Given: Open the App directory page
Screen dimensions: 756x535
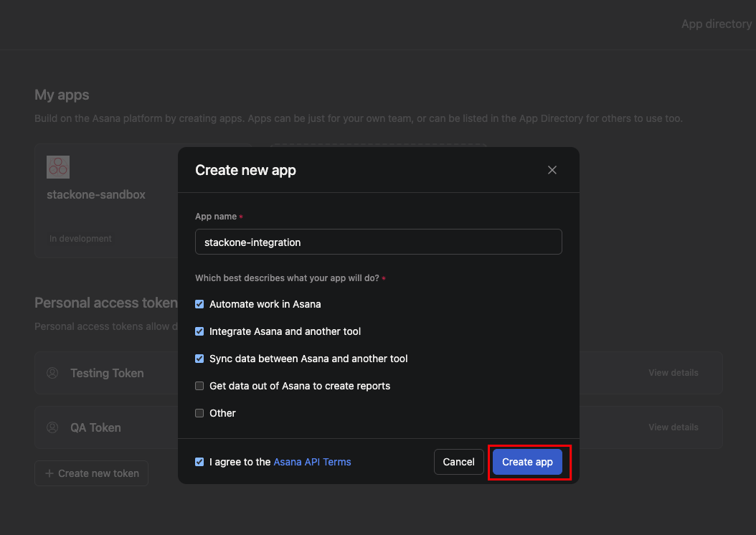Looking at the screenshot, I should (716, 24).
